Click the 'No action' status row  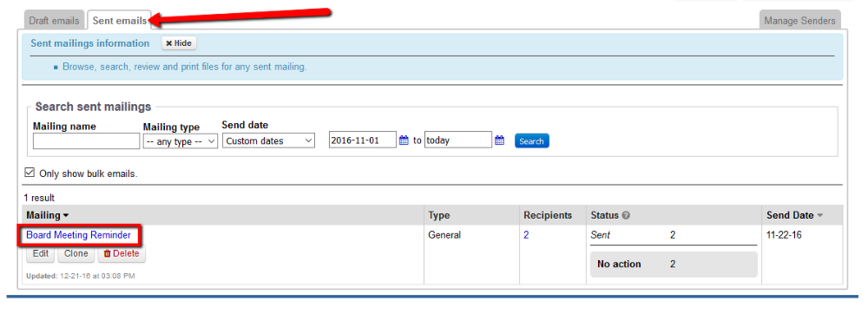pos(674,265)
